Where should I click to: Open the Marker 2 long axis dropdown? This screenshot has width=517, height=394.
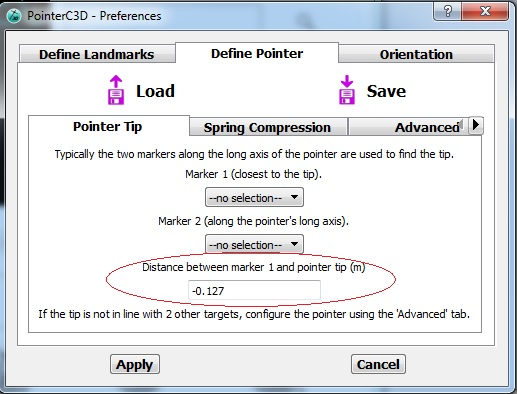click(254, 244)
